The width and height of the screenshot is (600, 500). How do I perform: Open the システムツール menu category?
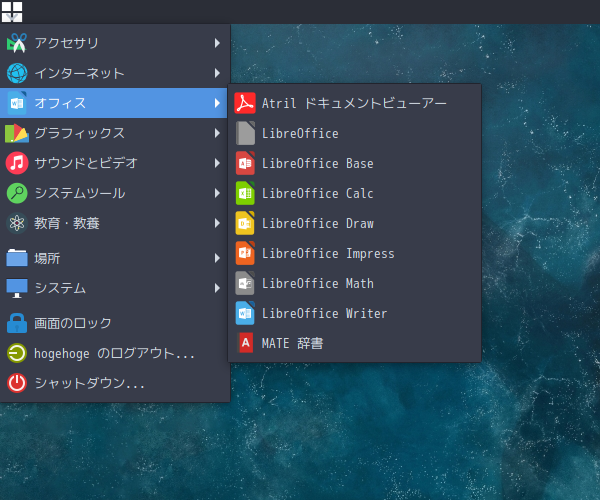114,193
